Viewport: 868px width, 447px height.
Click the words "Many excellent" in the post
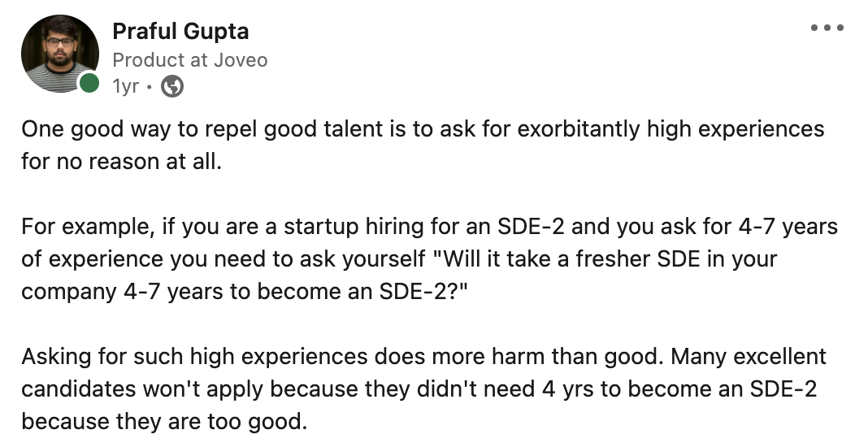[x=749, y=357]
